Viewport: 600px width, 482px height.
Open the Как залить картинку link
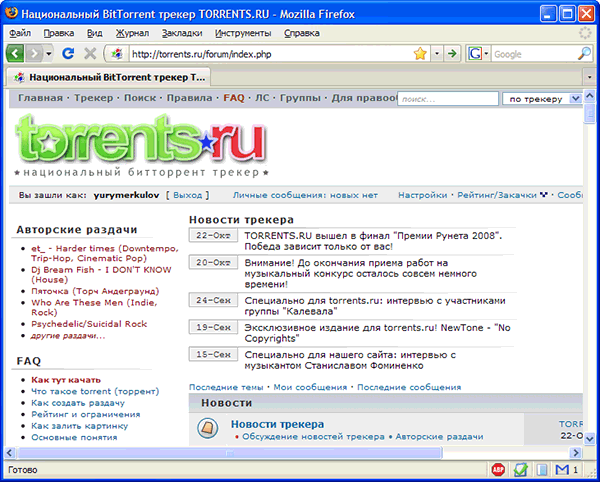(80, 426)
